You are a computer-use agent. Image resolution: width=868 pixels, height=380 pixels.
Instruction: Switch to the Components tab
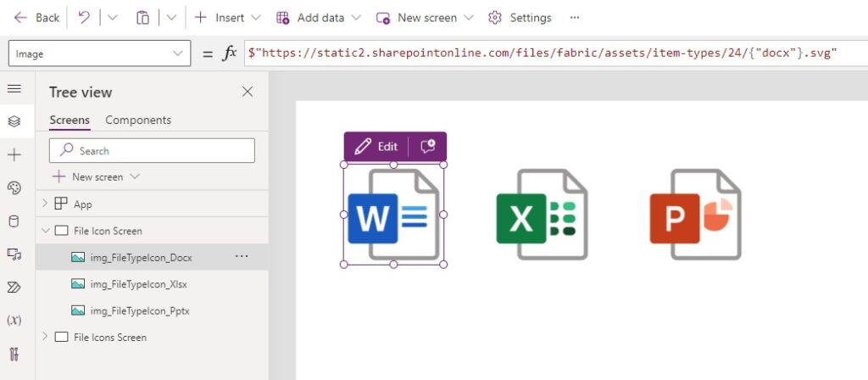(138, 120)
